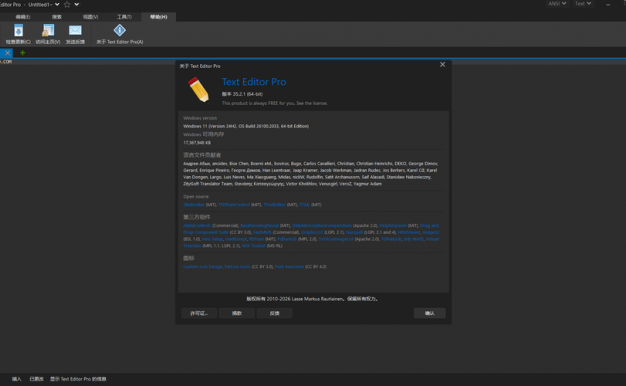Expand the dropdown next to the star icon

[77, 4]
